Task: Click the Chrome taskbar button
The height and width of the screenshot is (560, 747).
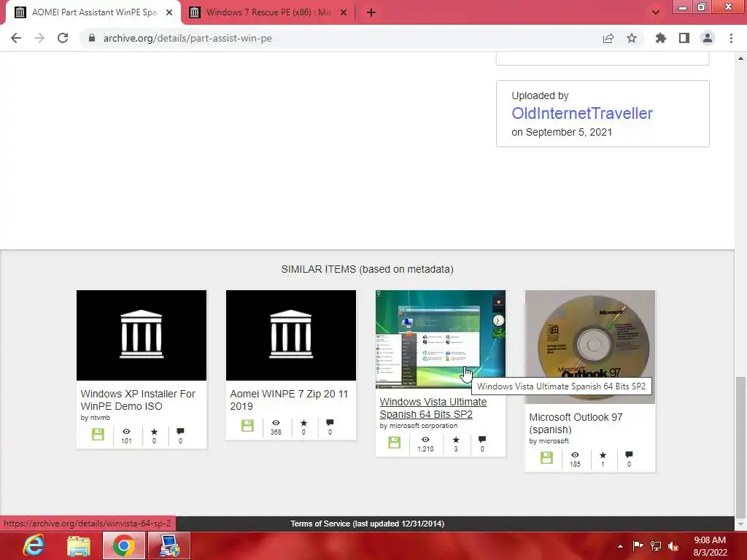Action: (123, 545)
